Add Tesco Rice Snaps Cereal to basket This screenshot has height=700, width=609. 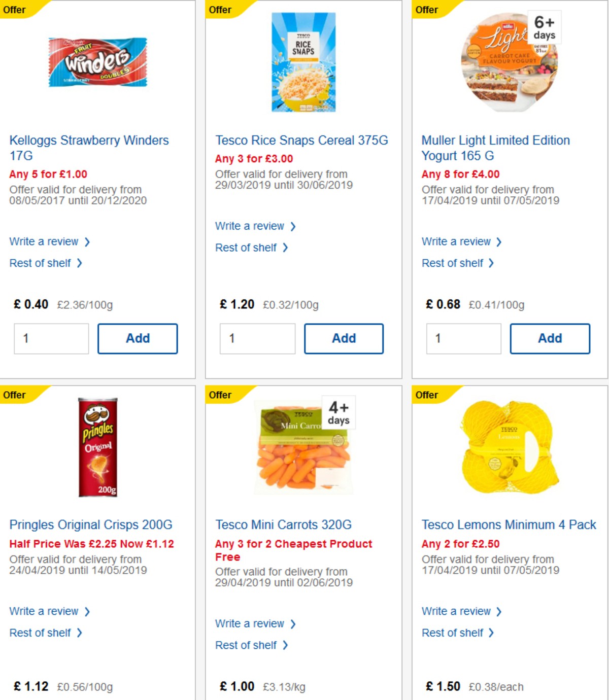tap(344, 338)
